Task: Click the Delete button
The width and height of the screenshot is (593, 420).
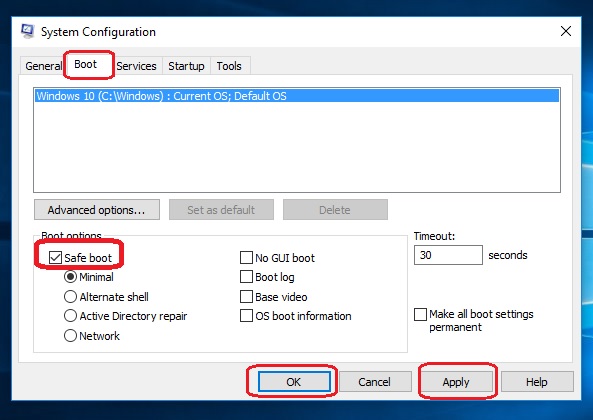Action: pos(335,210)
